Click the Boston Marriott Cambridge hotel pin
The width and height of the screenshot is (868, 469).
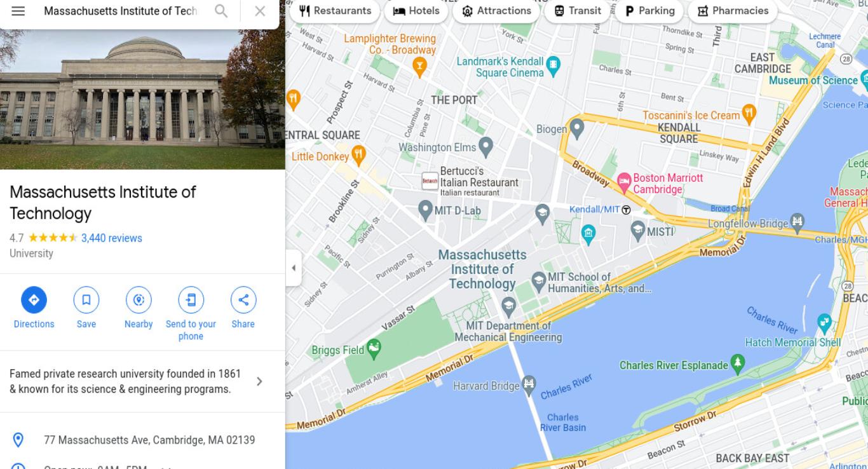[x=624, y=182]
